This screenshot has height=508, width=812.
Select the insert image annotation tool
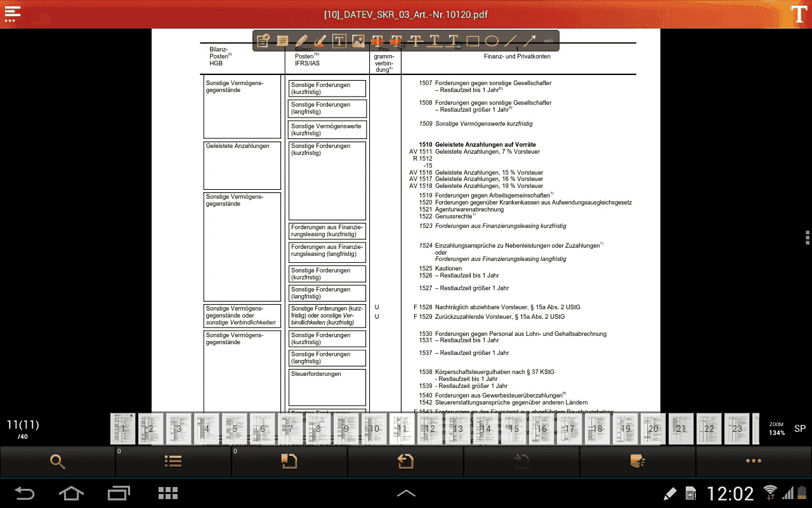coord(358,41)
